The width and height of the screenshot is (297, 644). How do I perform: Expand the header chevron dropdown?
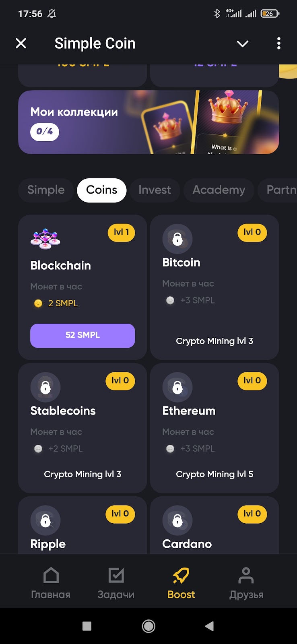point(242,43)
